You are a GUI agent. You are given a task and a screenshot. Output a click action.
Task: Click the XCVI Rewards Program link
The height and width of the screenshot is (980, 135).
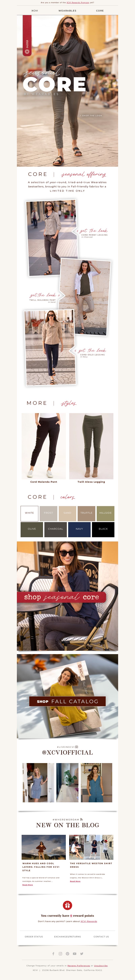click(78, 2)
